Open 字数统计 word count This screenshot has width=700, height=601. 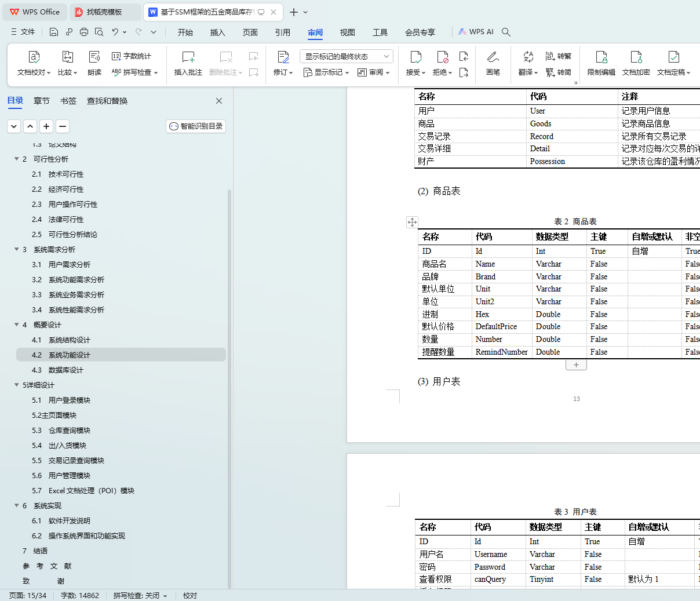[132, 56]
